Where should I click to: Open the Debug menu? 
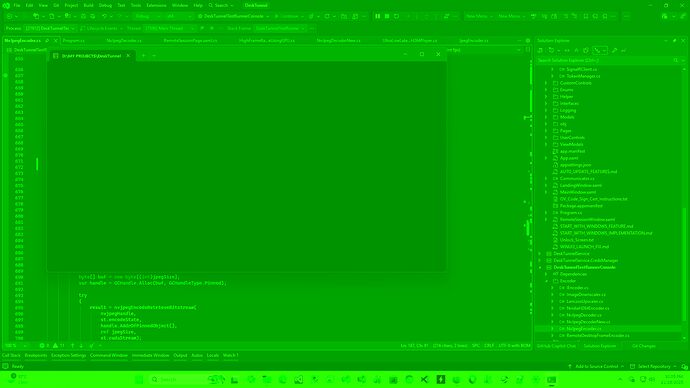tap(105, 5)
